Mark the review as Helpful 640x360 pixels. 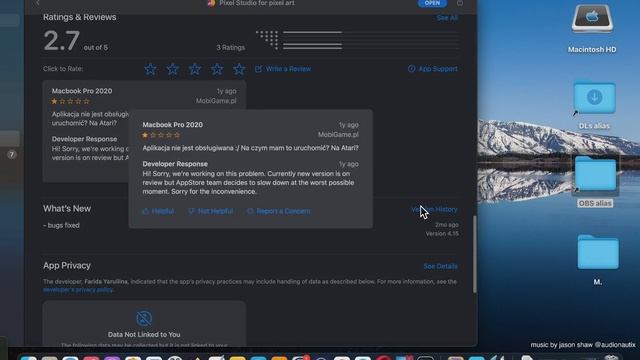point(158,211)
